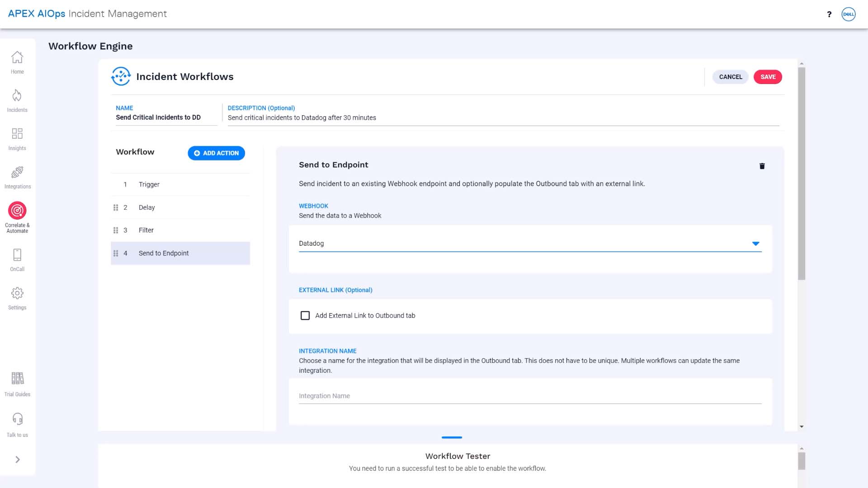Screen dimensions: 868x488
Task: Open Trial Guides icon
Action: 17,378
